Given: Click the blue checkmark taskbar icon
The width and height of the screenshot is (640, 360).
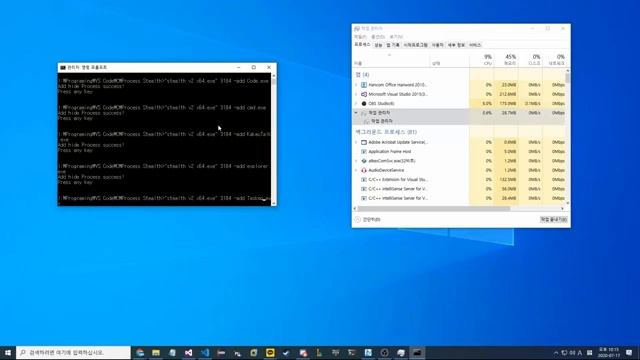Looking at the screenshot, I should pyautogui.click(x=286, y=353).
